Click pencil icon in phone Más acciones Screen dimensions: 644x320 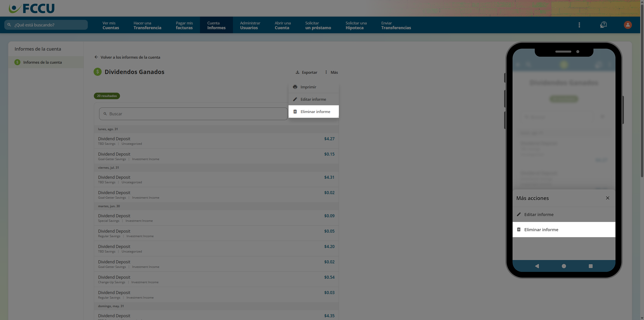(x=519, y=214)
